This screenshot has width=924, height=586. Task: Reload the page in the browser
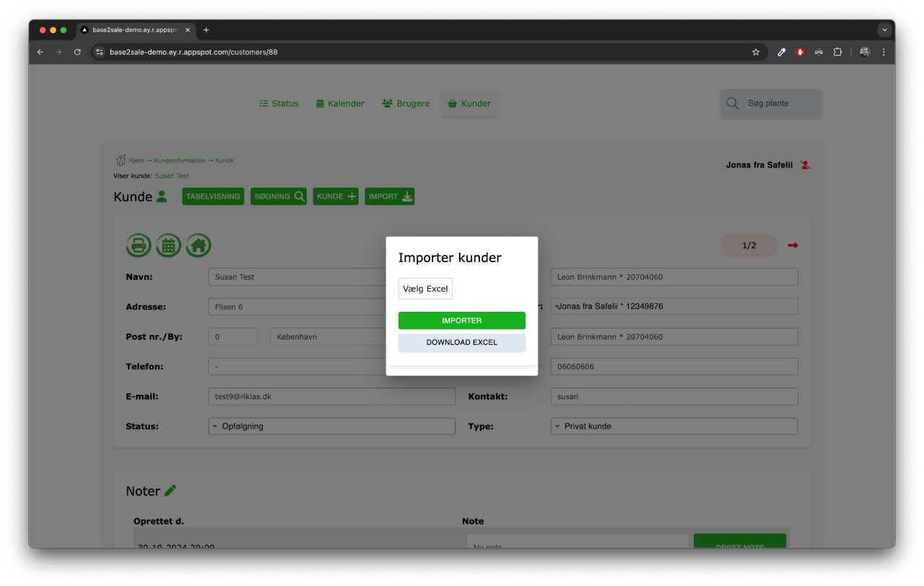[77, 52]
